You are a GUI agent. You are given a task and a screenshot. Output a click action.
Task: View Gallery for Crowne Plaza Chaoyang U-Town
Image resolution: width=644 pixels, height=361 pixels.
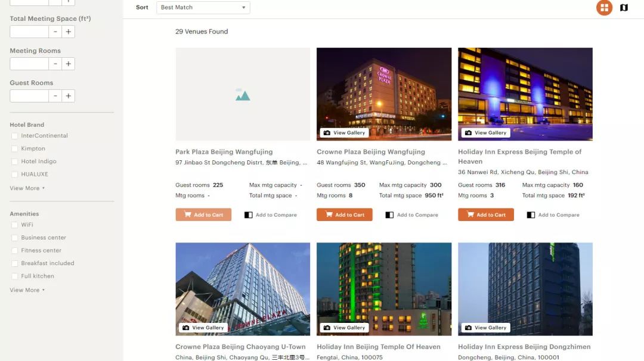(x=203, y=328)
